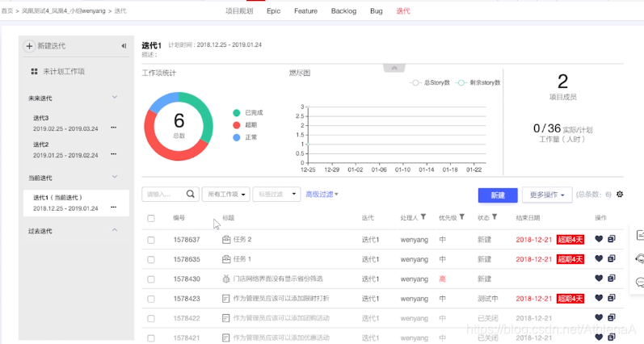This screenshot has width=644, height=344.
Task: Expand the 过去迭代 section
Action: click(x=115, y=230)
